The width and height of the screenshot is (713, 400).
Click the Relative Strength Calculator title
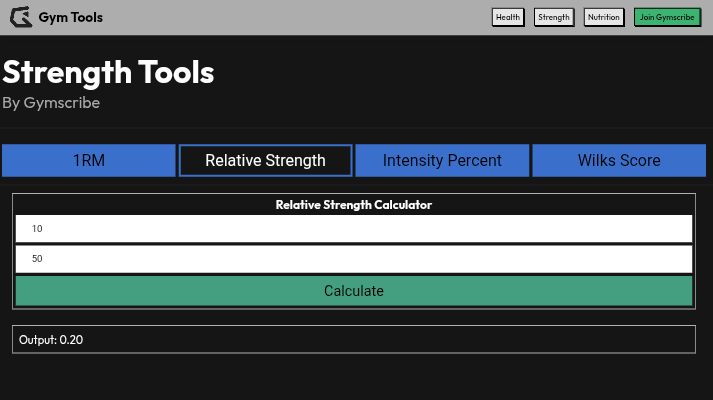click(354, 204)
